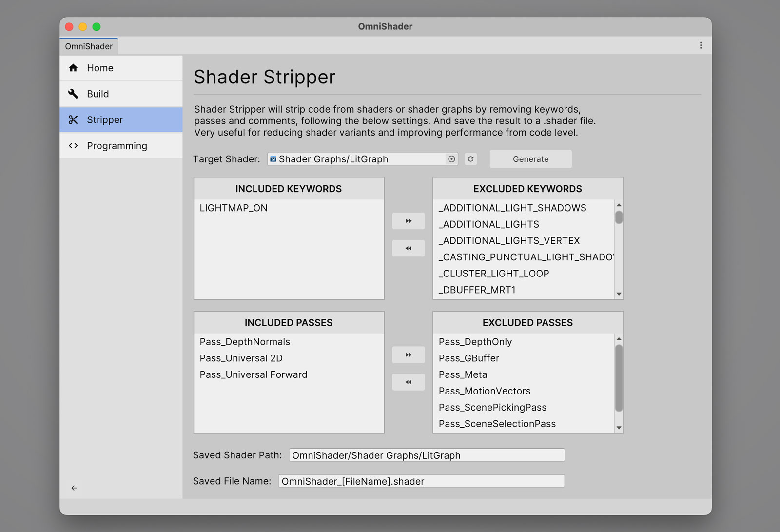Open the three-dot window options menu
Image resolution: width=780 pixels, height=532 pixels.
(701, 45)
